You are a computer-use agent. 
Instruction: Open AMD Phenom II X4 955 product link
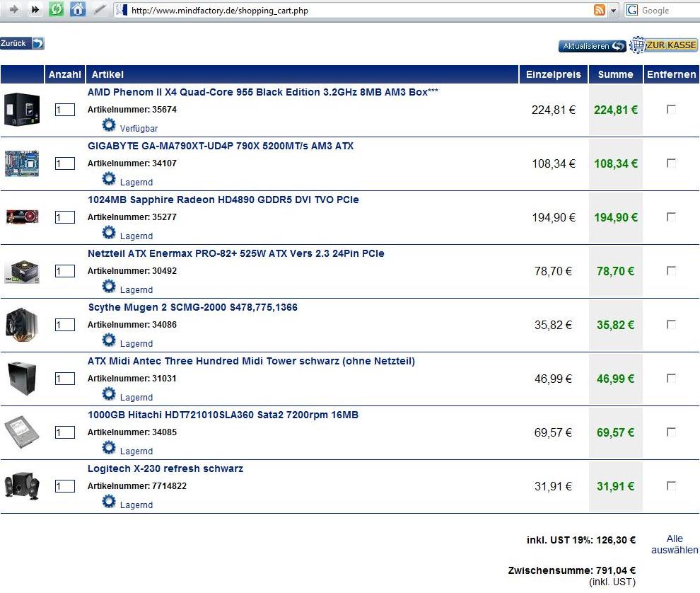point(262,92)
